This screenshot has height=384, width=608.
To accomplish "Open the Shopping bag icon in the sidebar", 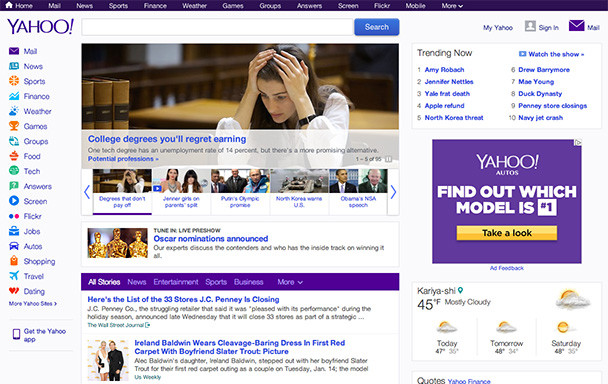I will click(14, 261).
